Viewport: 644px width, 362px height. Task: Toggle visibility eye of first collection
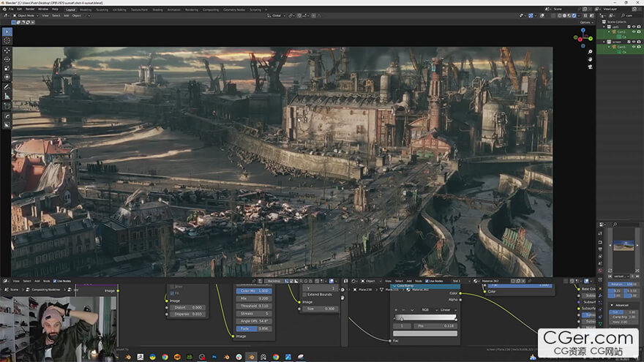(x=634, y=26)
